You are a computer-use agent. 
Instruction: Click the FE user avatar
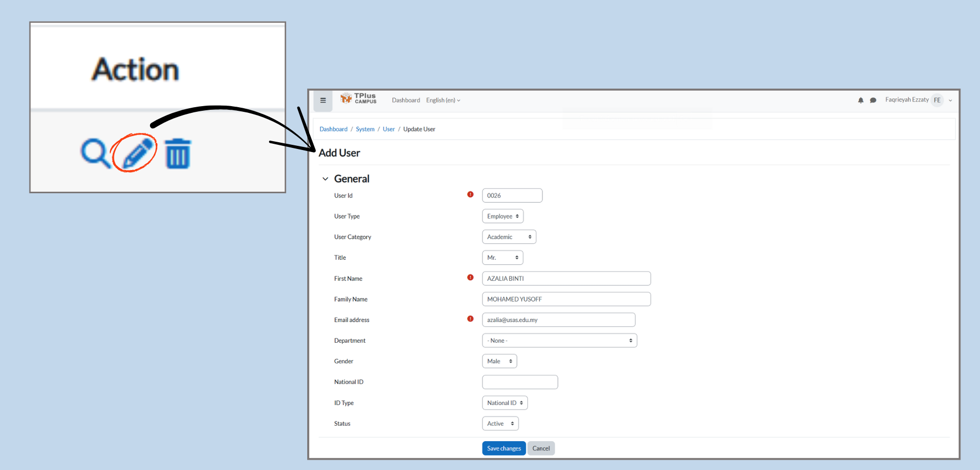click(x=937, y=100)
